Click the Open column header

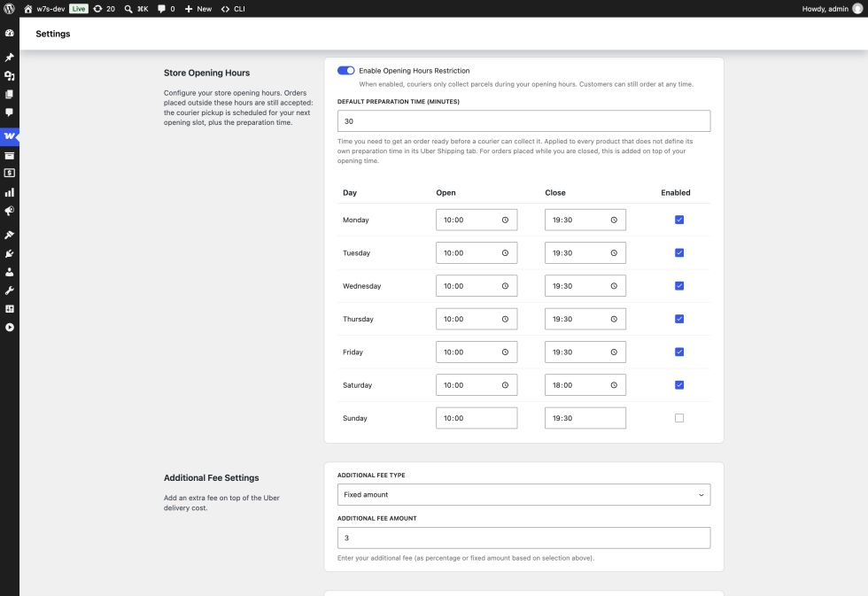(x=446, y=192)
